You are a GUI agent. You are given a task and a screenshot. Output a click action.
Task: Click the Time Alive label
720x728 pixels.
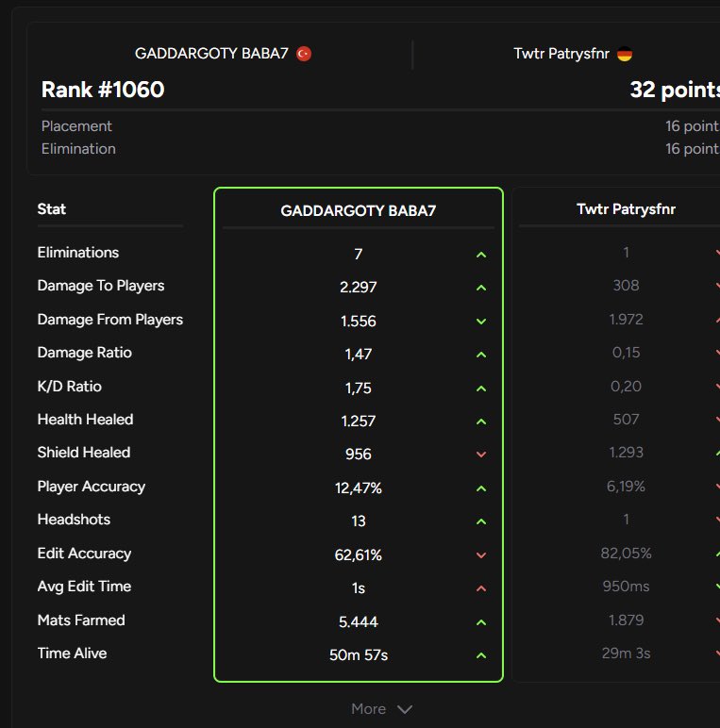72,654
